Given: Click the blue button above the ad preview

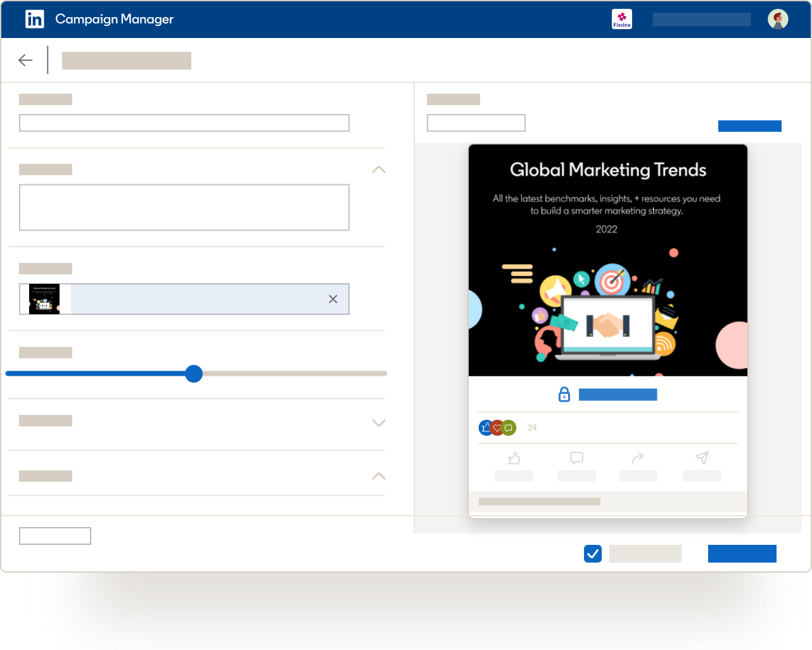Looking at the screenshot, I should pos(750,126).
